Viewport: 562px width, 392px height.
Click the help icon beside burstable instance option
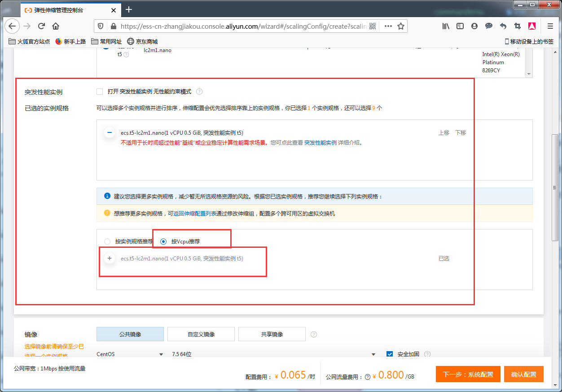click(x=199, y=92)
